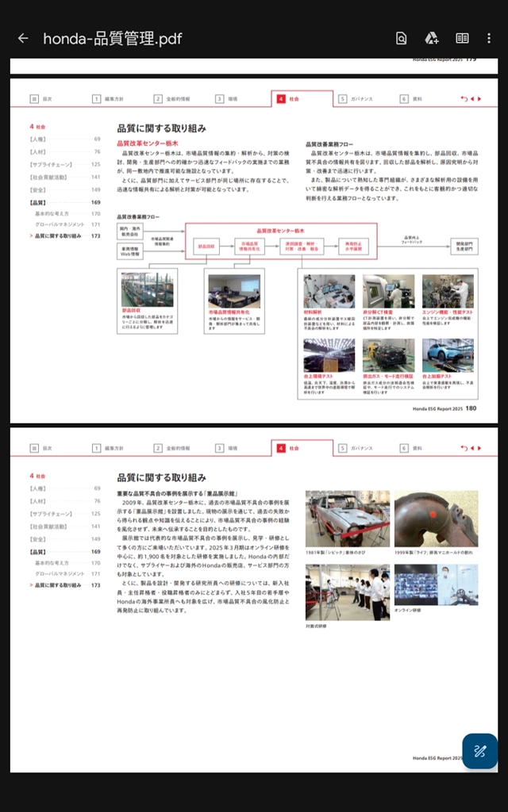This screenshot has width=508, height=812.
Task: Click the next-page triangle on page 180
Action: click(479, 99)
